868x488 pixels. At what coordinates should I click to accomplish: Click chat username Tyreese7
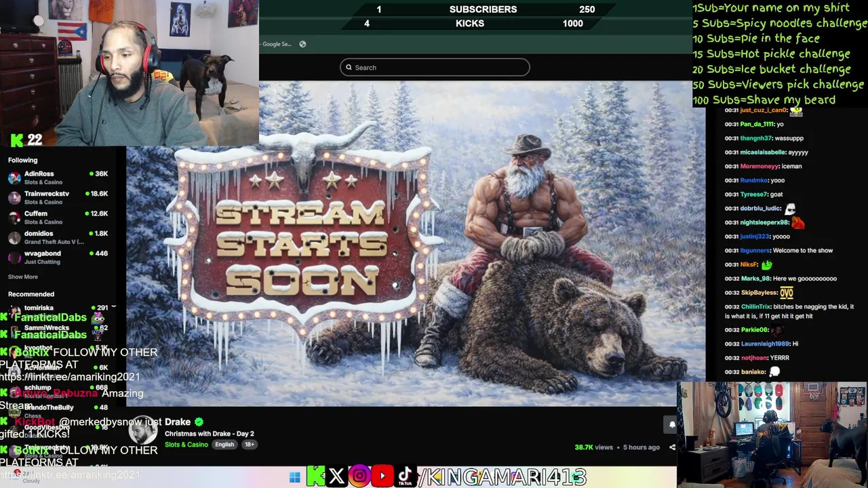click(x=753, y=195)
